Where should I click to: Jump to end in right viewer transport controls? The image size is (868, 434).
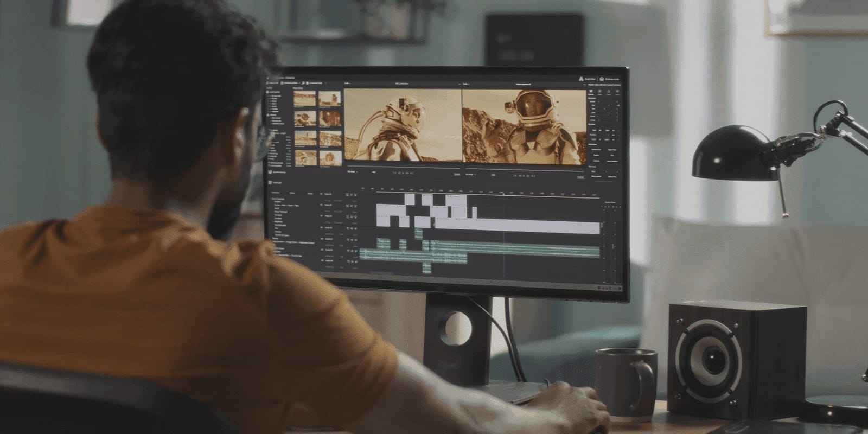point(534,176)
